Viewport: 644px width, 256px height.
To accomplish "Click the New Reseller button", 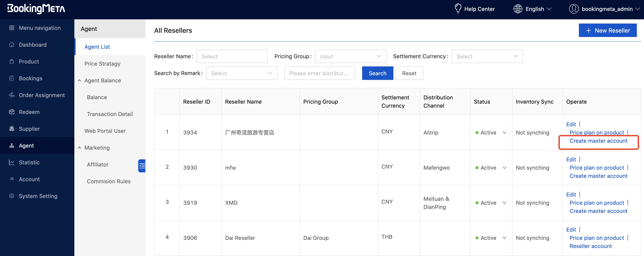I will pos(607,30).
